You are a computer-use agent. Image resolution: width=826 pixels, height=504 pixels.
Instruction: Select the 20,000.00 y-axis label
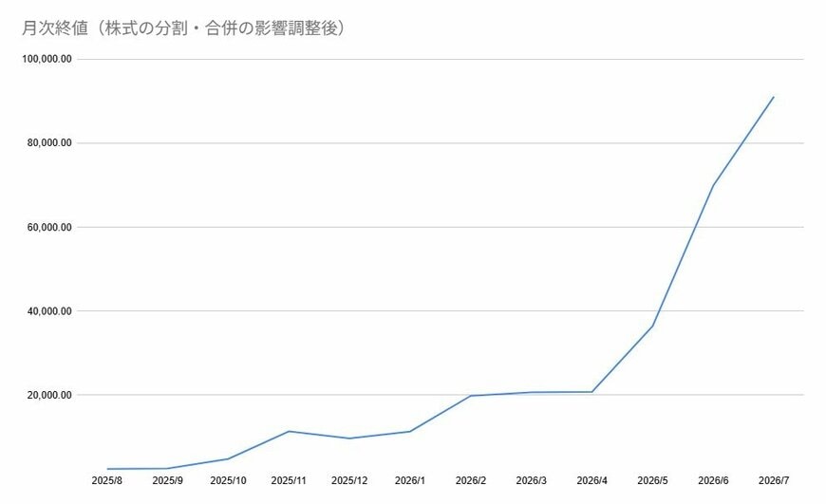coord(49,395)
